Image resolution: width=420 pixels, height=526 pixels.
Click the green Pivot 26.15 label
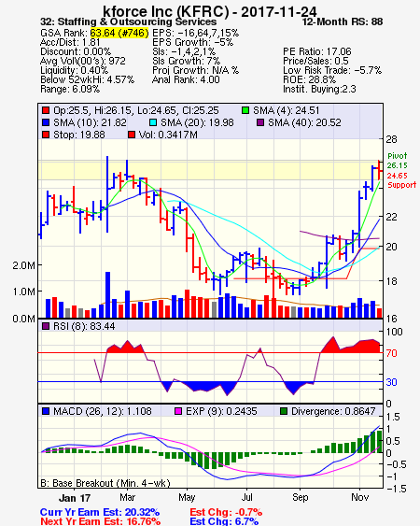pos(398,161)
